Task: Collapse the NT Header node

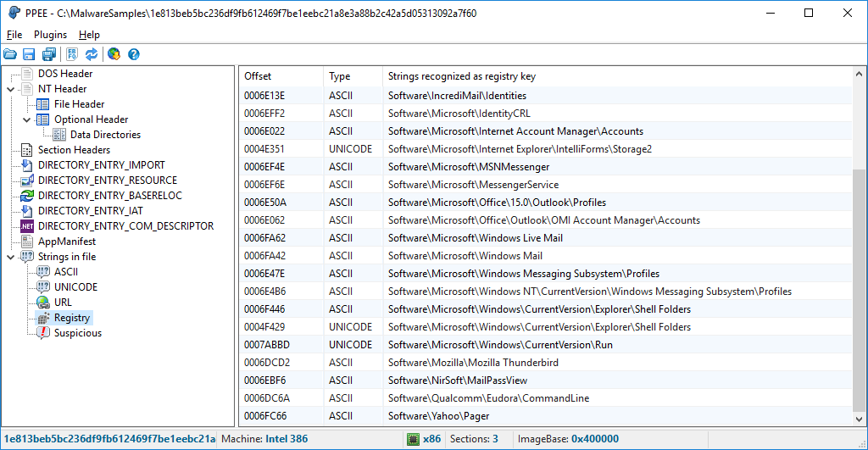Action: tap(10, 89)
